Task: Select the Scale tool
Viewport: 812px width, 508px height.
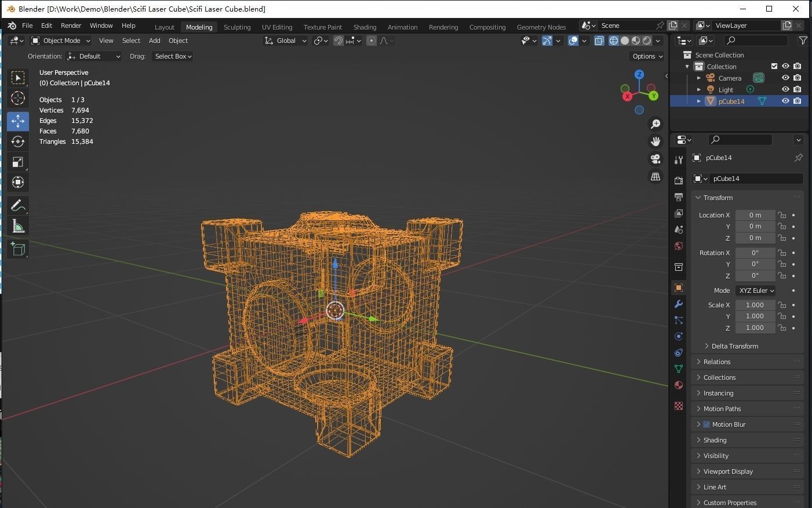Action: (x=18, y=162)
